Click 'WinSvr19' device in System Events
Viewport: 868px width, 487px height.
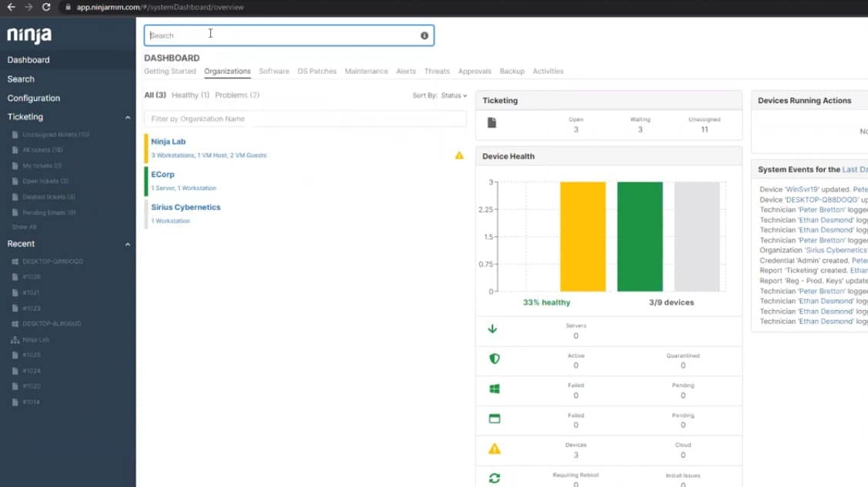802,189
